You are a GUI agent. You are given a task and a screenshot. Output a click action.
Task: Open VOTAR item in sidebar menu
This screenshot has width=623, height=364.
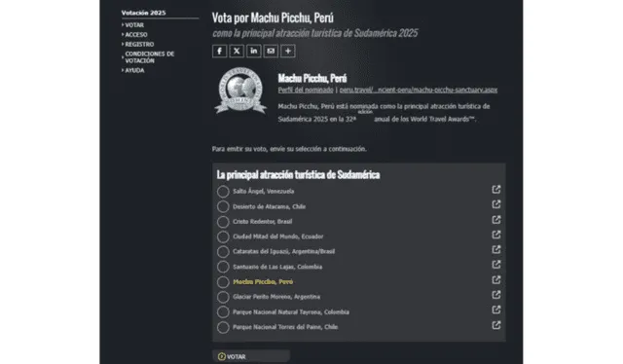(x=134, y=25)
